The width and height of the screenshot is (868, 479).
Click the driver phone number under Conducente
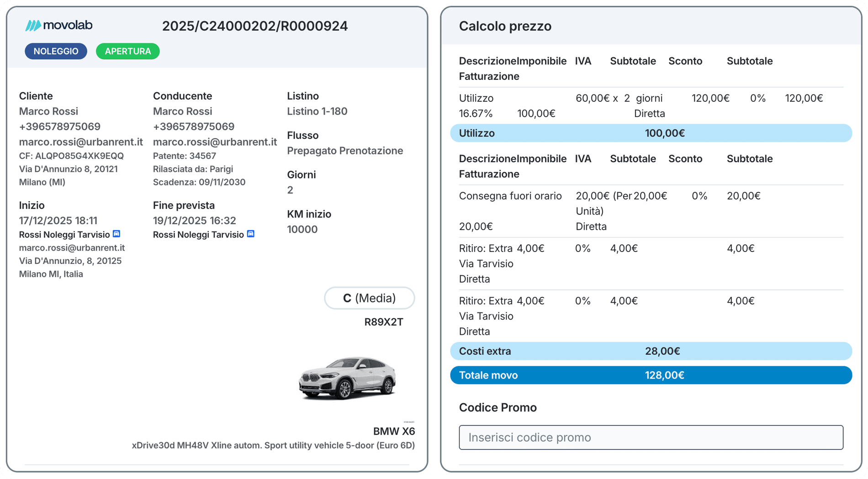click(194, 126)
